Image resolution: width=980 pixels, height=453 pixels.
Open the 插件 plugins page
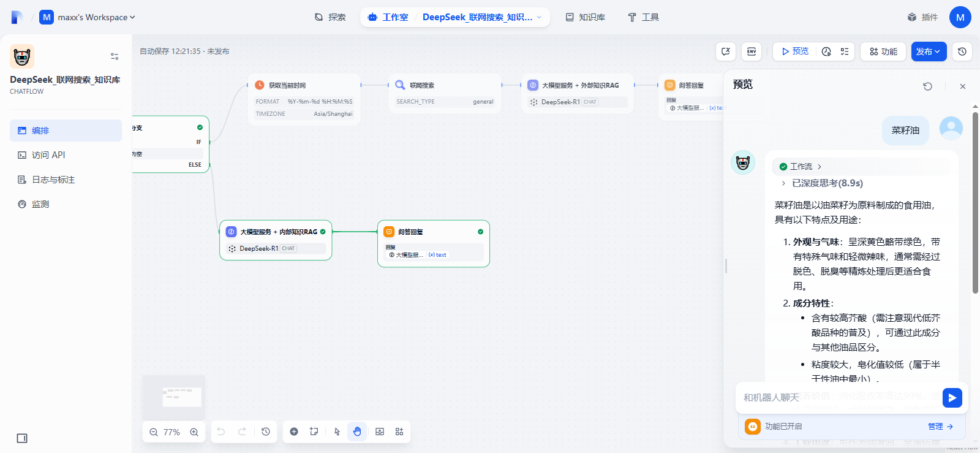[x=923, y=17]
